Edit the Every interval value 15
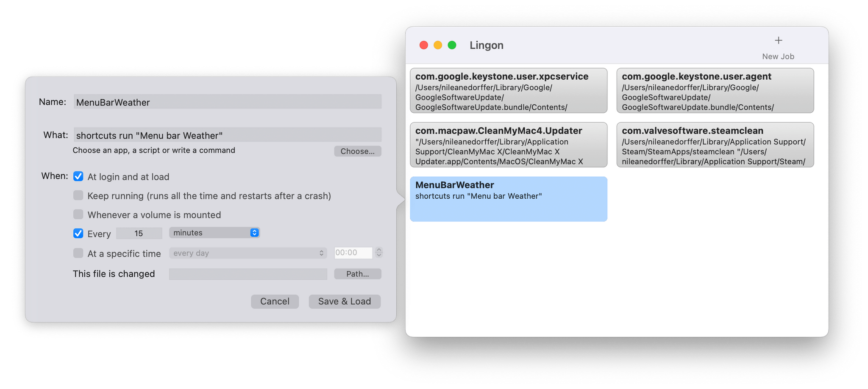 click(139, 233)
